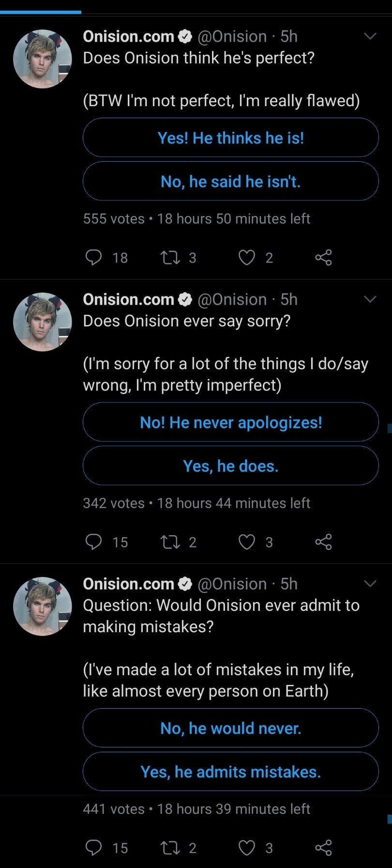Viewport: 392px width, 868px height.
Task: Open Onision.com name on third tweet
Action: coord(128,584)
